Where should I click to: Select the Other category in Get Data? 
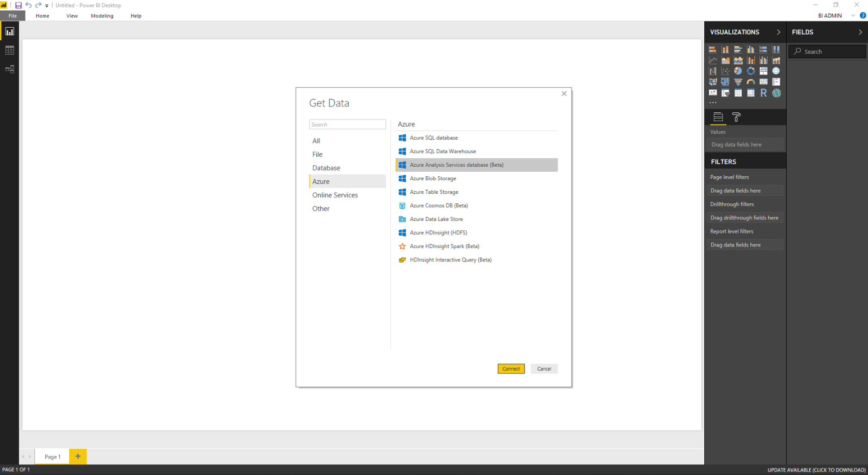(348, 208)
